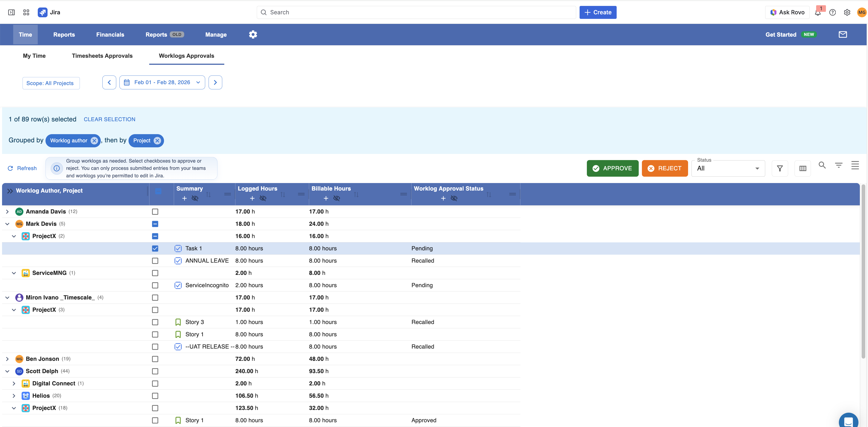Open the Status All dropdown
The image size is (868, 427).
pyautogui.click(x=728, y=168)
